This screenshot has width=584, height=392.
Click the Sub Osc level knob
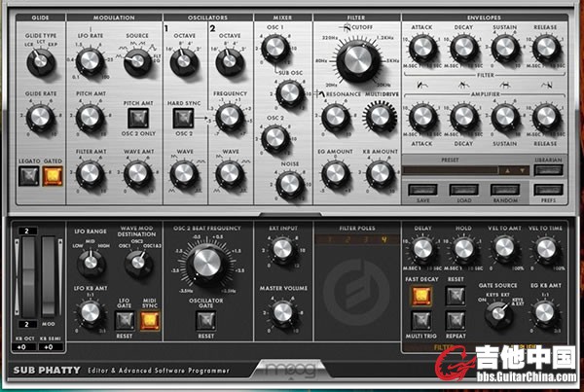click(290, 92)
